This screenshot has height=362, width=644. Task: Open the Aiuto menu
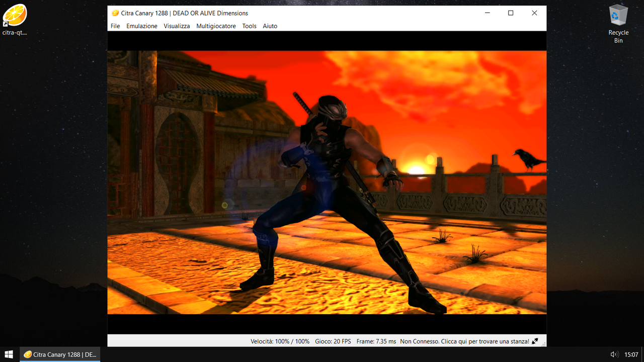pyautogui.click(x=270, y=26)
